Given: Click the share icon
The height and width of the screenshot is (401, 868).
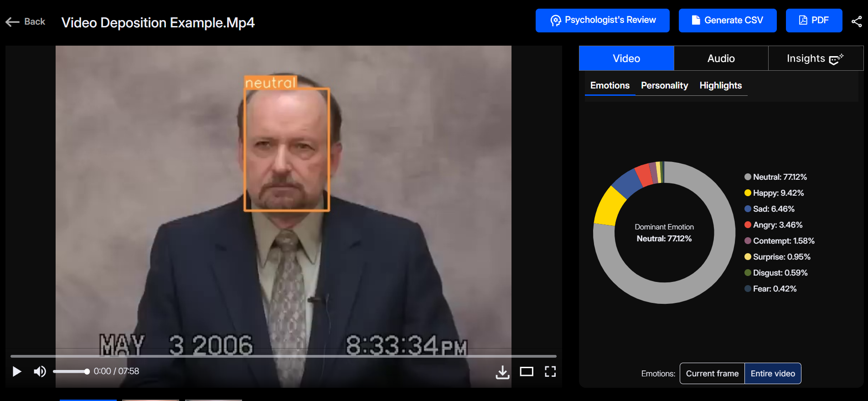Looking at the screenshot, I should [x=857, y=21].
